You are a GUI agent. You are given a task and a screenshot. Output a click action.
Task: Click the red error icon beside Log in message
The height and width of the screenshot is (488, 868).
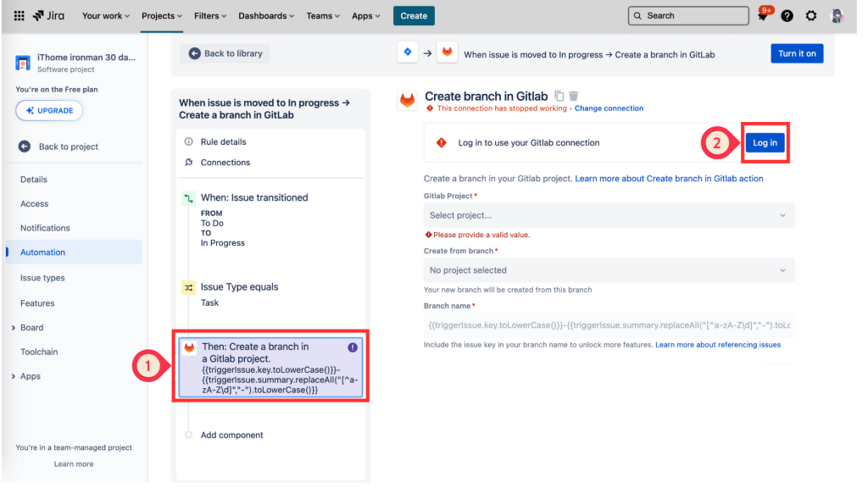441,142
